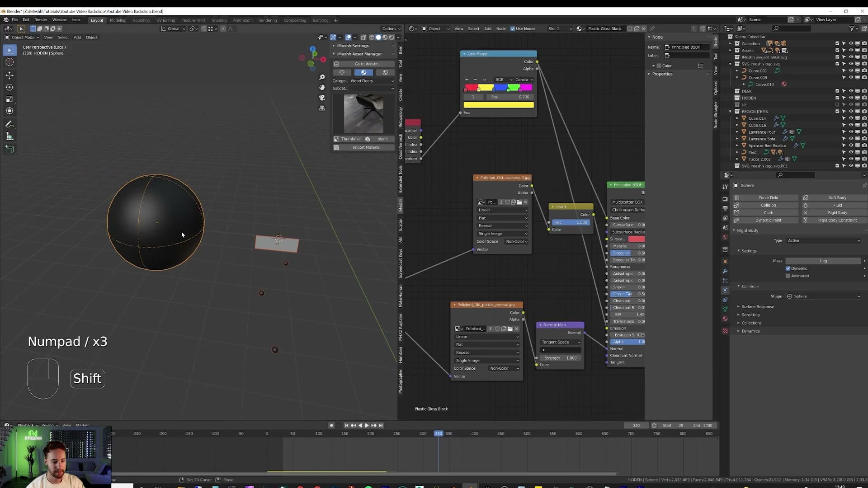Select the Transform tool in viewport toolbar
This screenshot has height=488, width=868.
coord(9,111)
